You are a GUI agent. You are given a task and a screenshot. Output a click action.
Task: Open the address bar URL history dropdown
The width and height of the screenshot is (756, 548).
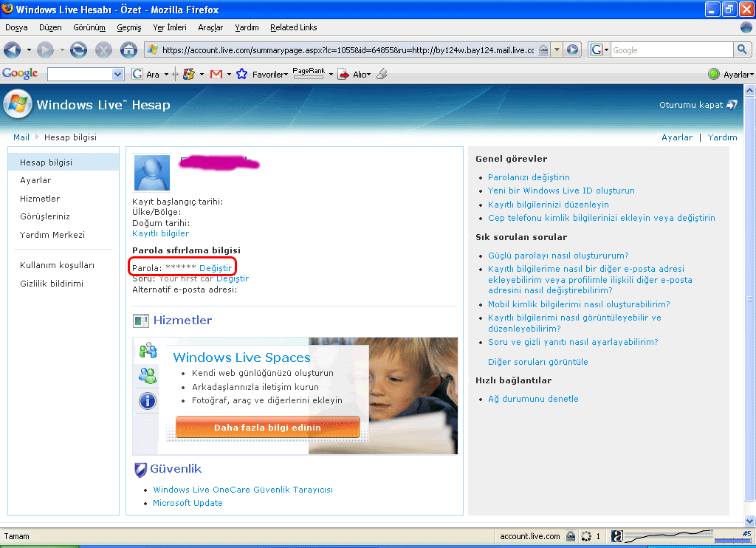pyautogui.click(x=557, y=49)
